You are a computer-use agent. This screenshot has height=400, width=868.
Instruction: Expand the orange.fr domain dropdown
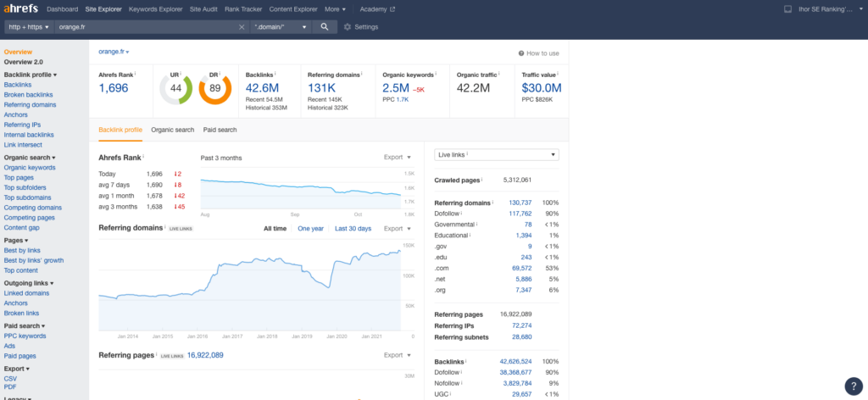114,52
